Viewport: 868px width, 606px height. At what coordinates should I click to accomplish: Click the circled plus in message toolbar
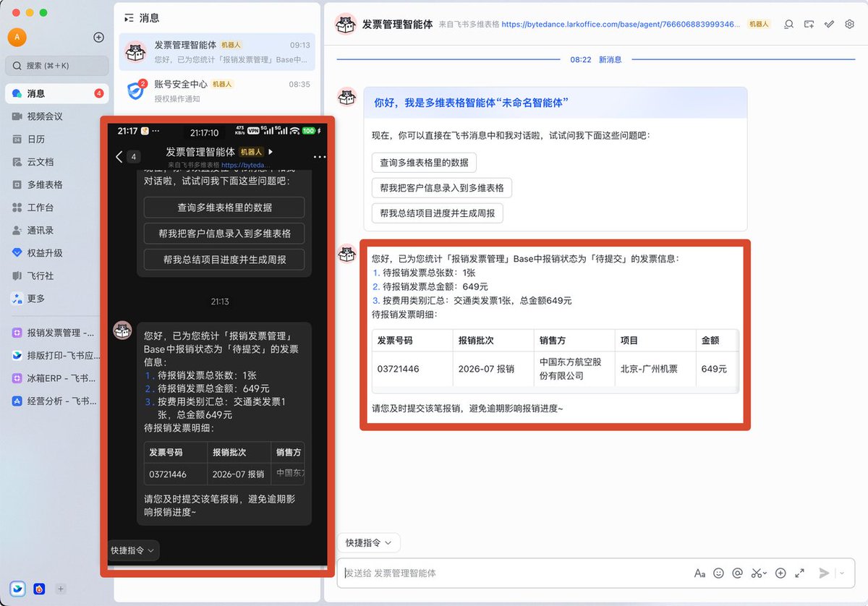780,573
